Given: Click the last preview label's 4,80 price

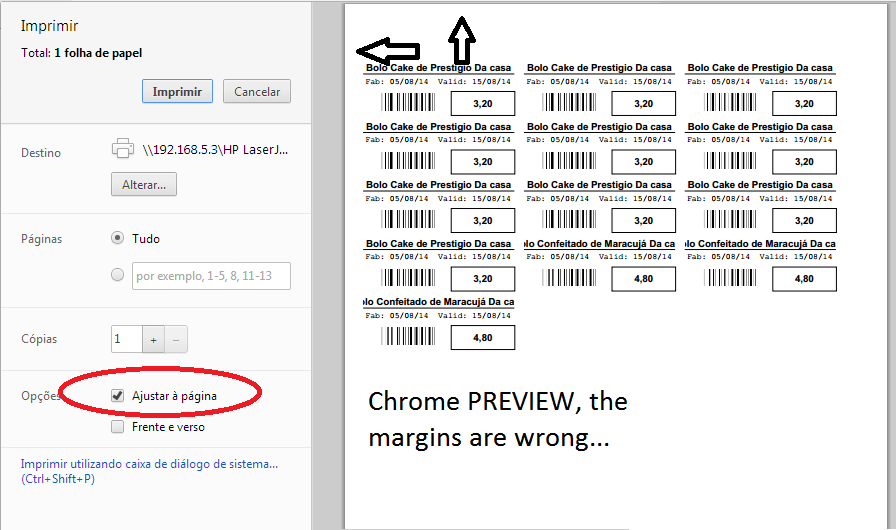Looking at the screenshot, I should pos(483,338).
